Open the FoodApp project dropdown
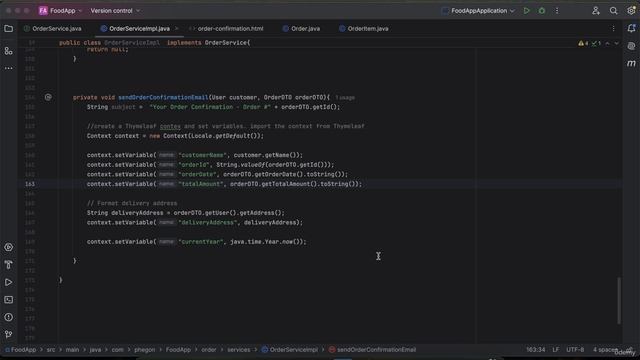Screen dimensions: 640x360 [x=60, y=11]
